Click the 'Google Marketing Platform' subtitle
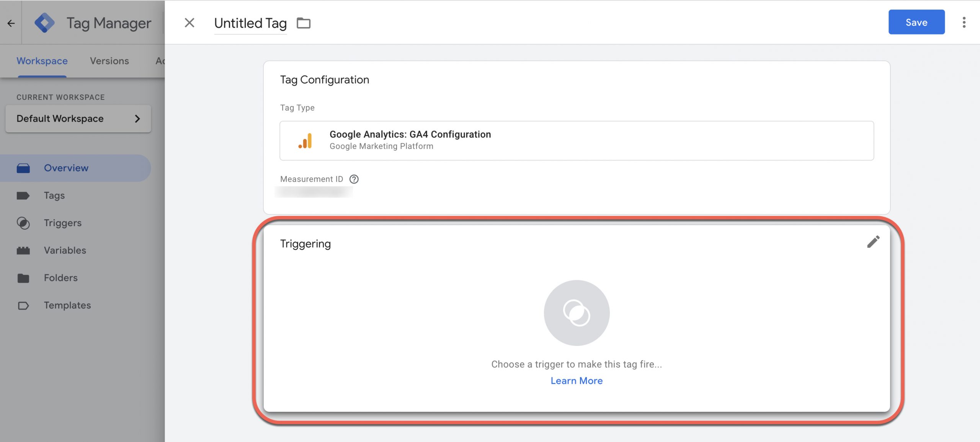 (x=381, y=146)
